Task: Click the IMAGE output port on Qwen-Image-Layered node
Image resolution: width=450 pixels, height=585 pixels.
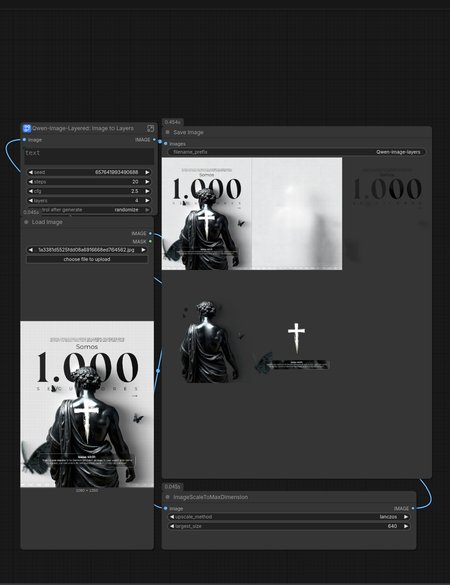Action: (x=154, y=140)
